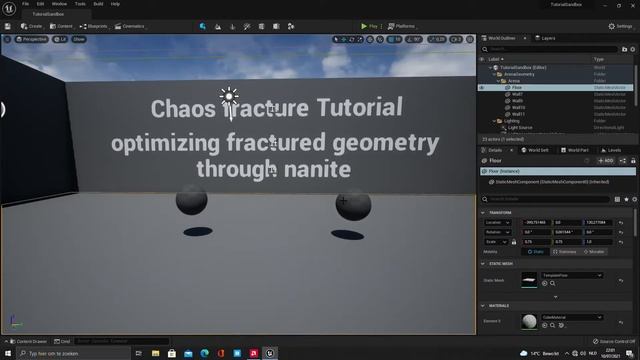Open World Outliner settings gear
Viewport: 640px width, 360px height.
click(633, 49)
